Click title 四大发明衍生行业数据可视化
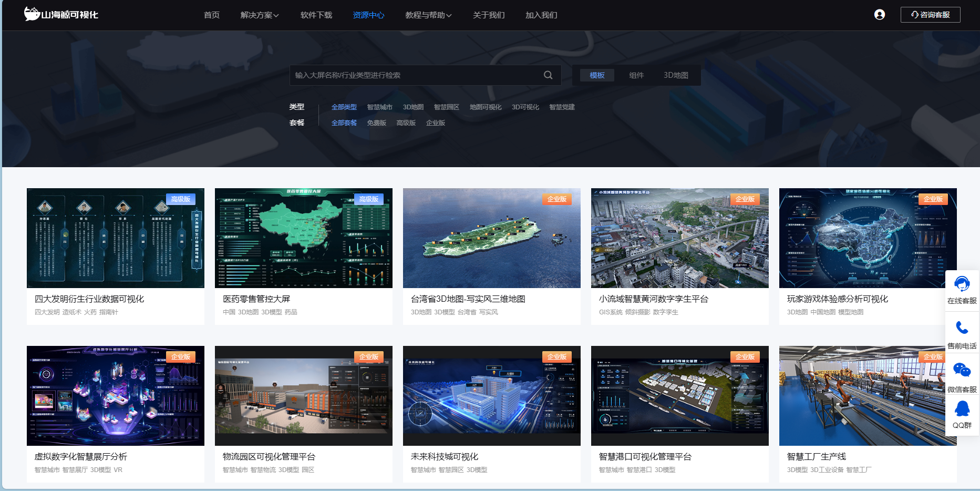 click(89, 299)
